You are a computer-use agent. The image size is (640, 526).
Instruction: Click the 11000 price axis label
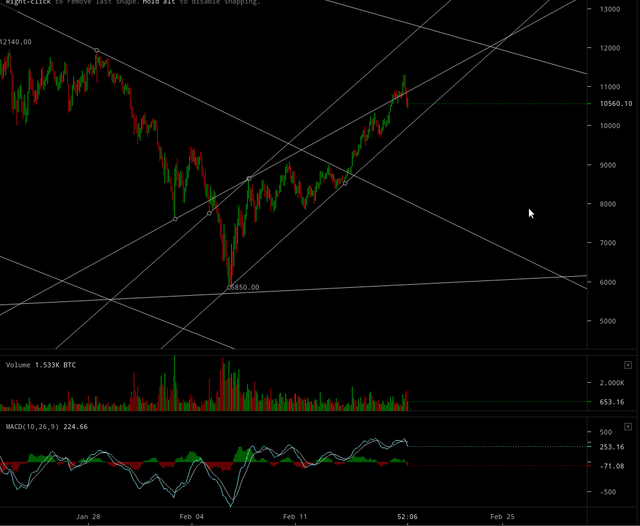pos(610,87)
